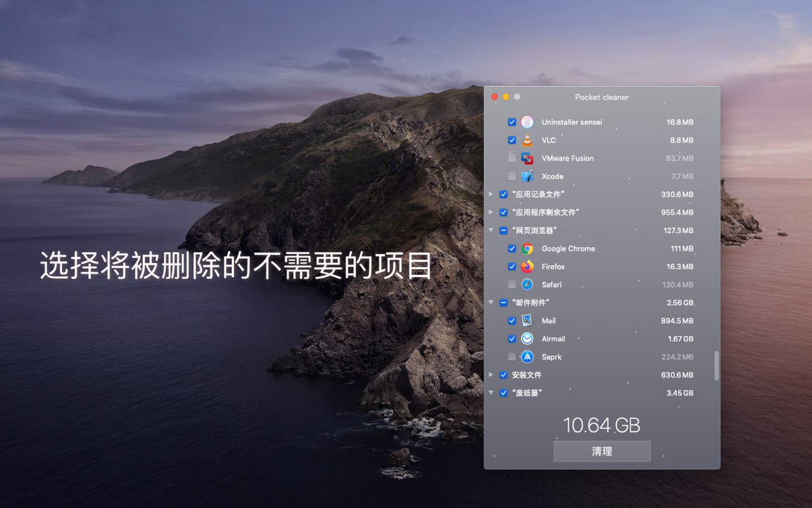Uncheck the Airmail checkbox
Screen dimensions: 812x508
point(512,339)
